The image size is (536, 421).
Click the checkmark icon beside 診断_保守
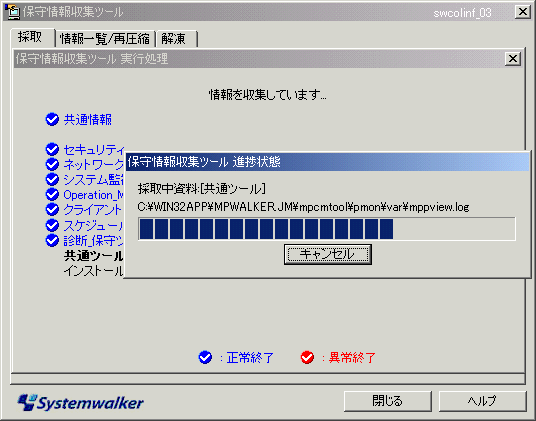(52, 240)
